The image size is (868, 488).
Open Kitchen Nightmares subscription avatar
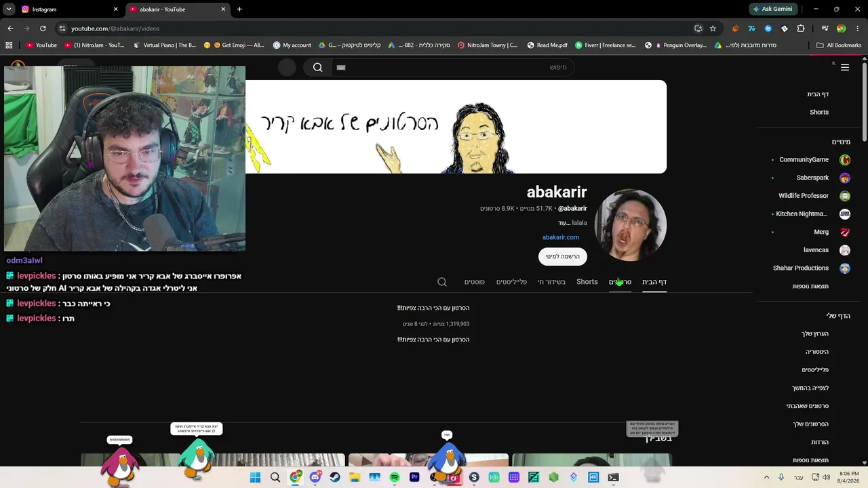pyautogui.click(x=845, y=214)
